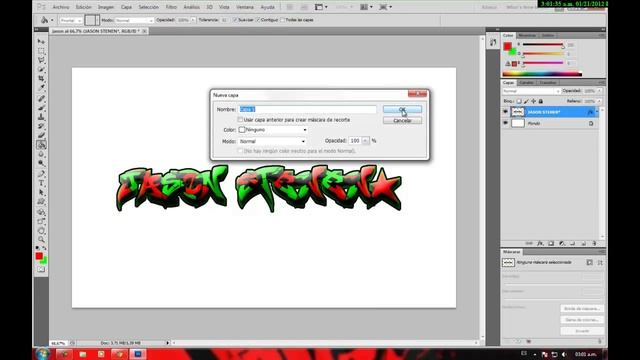Select the Hand tool
This screenshot has width=640, height=360.
[41, 231]
